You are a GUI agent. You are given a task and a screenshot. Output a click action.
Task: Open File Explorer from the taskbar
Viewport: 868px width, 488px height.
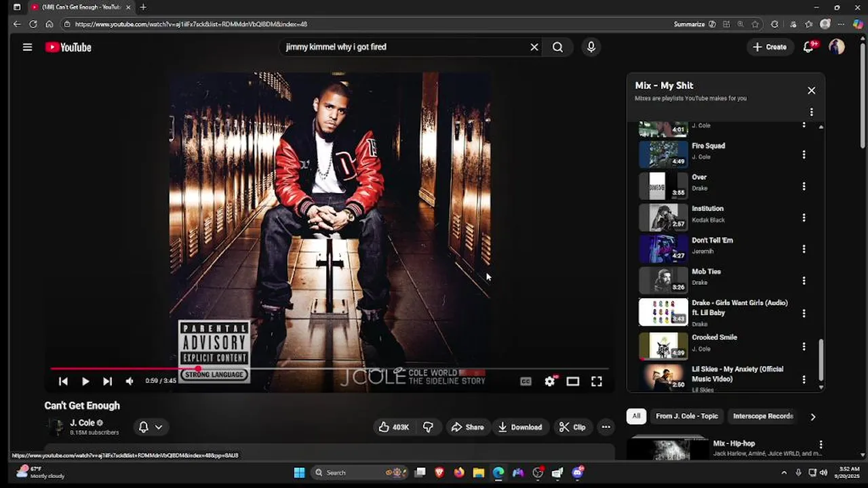[479, 472]
